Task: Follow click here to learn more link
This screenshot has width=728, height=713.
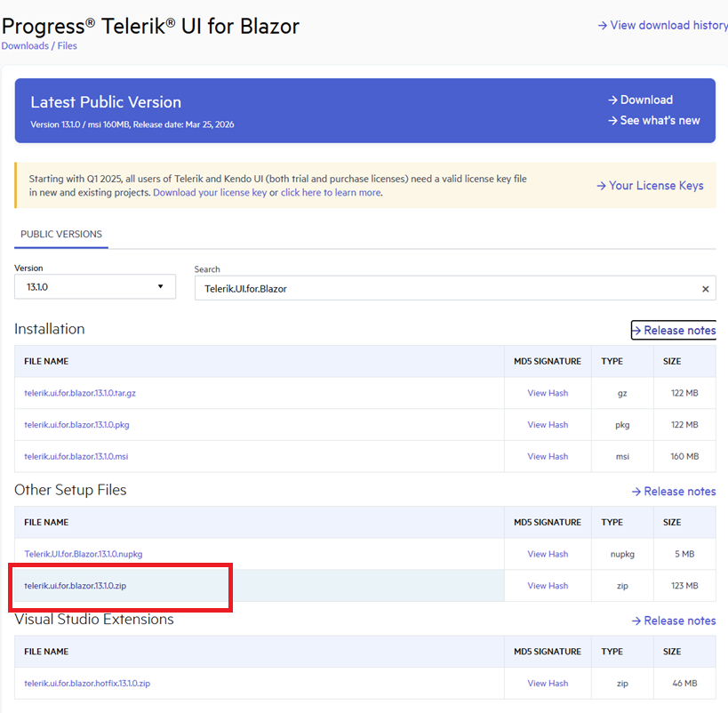Action: 331,192
